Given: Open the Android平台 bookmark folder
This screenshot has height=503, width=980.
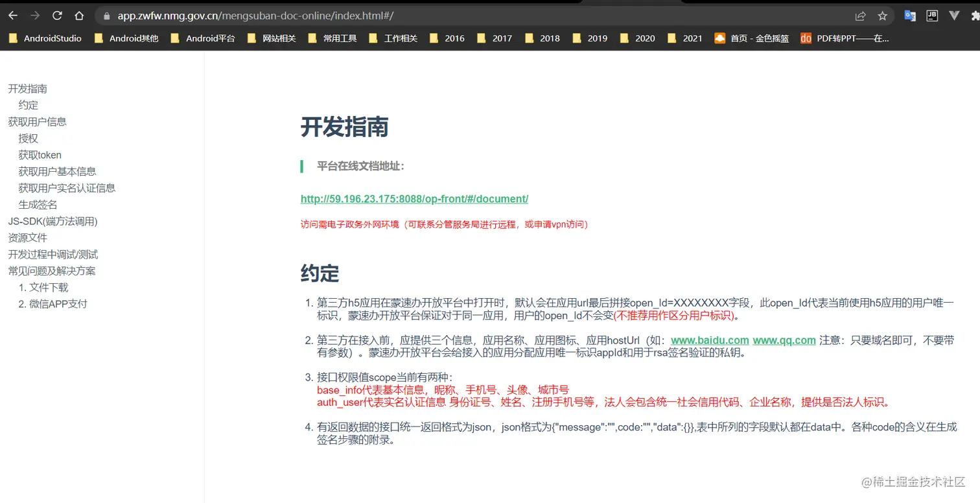Looking at the screenshot, I should click(x=203, y=38).
